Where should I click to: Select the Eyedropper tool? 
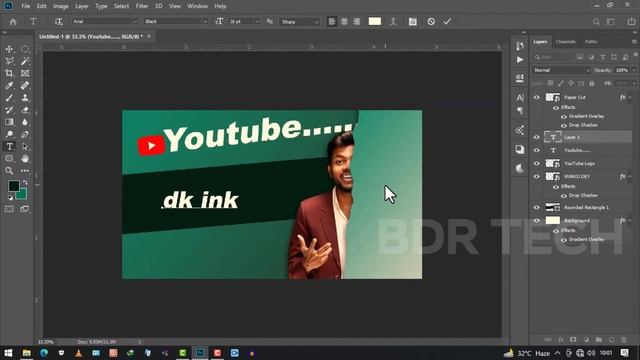(9, 85)
